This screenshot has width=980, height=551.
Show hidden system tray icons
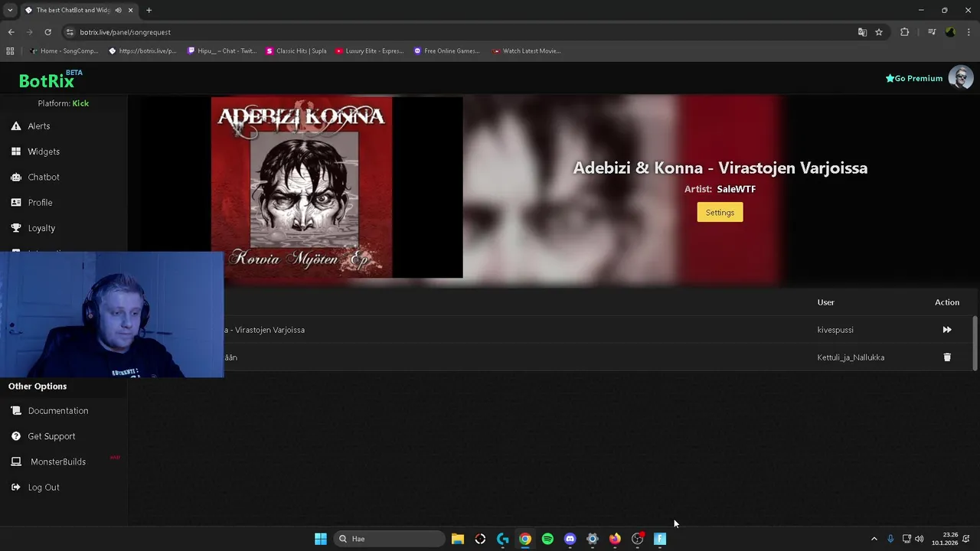click(874, 539)
